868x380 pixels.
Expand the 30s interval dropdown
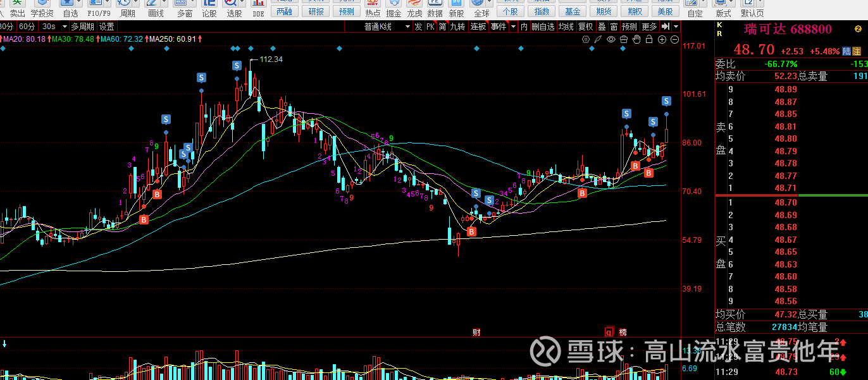pos(64,27)
